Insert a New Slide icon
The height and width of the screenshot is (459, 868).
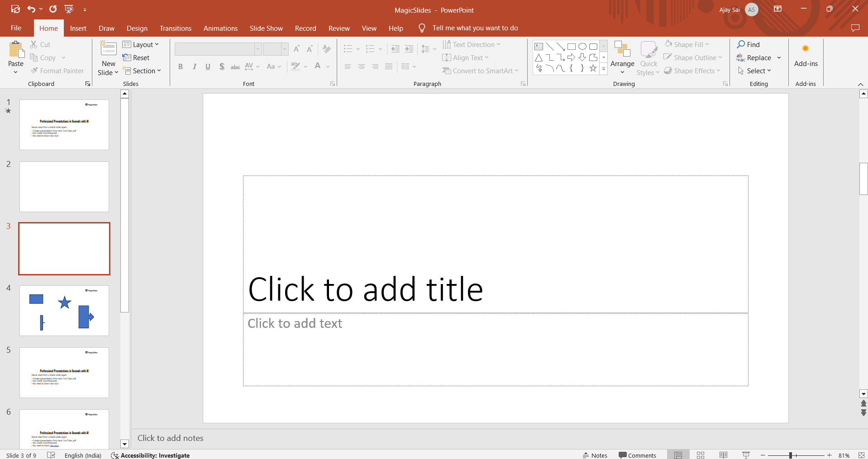pos(108,49)
